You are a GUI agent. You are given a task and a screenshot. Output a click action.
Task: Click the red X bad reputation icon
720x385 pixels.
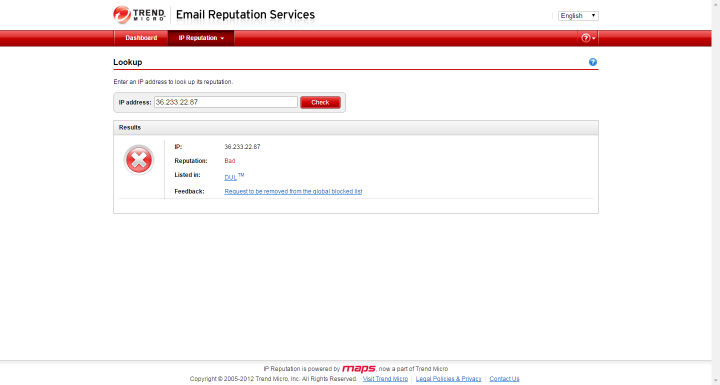[139, 160]
